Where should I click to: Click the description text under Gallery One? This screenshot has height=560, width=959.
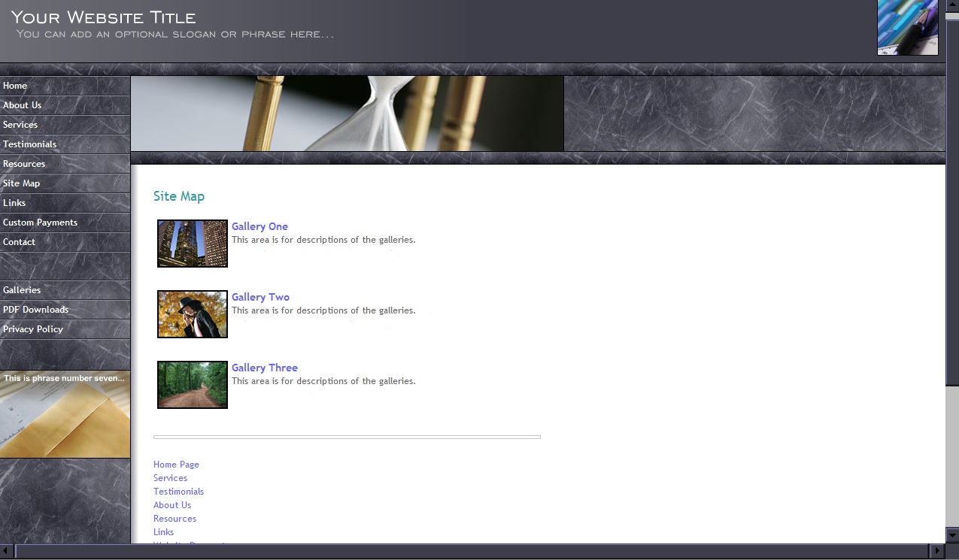[x=323, y=240]
